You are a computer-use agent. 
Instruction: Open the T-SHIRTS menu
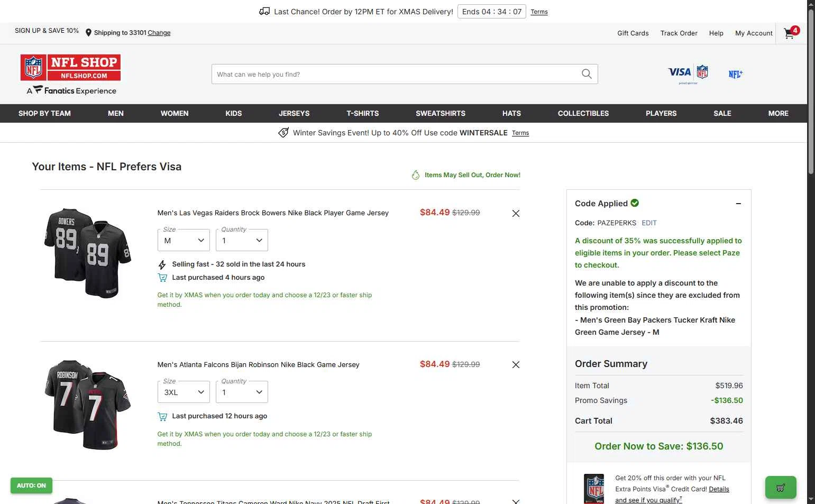pos(363,113)
